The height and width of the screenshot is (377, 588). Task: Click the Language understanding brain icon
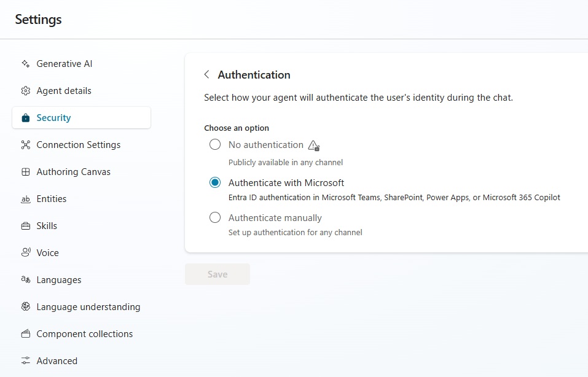click(25, 307)
